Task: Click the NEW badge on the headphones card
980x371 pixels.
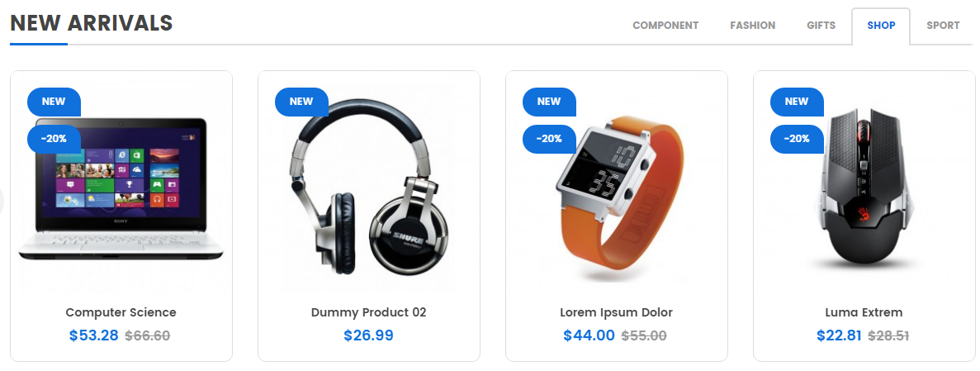Action: click(301, 102)
